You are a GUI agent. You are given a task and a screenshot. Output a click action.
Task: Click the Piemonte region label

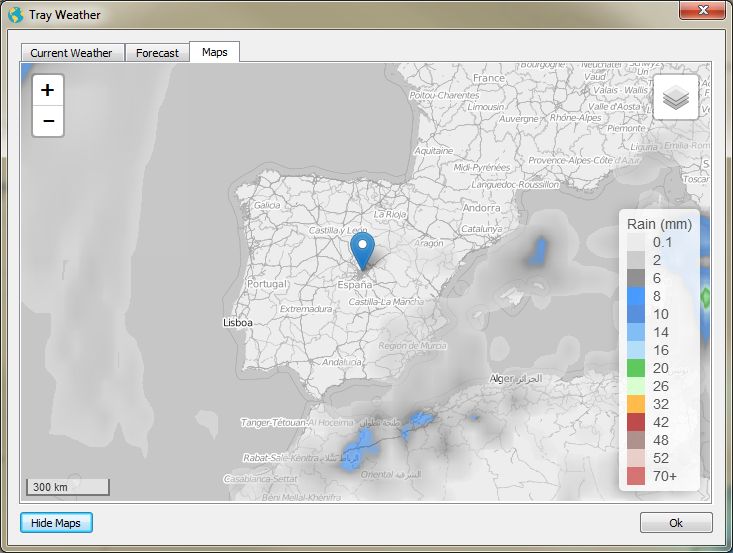(x=626, y=128)
